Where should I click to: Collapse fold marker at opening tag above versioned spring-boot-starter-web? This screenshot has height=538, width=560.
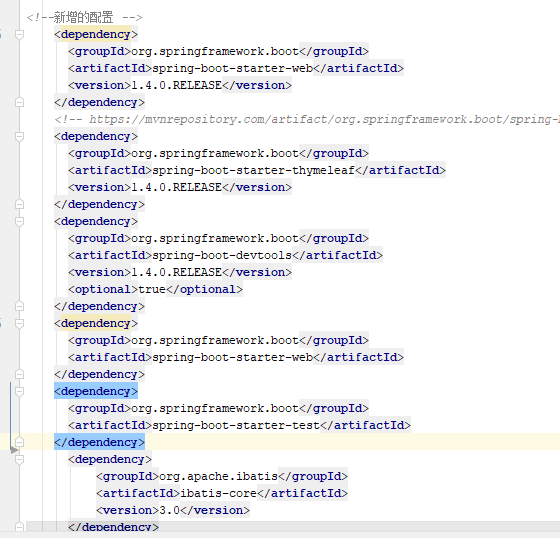[x=19, y=35]
